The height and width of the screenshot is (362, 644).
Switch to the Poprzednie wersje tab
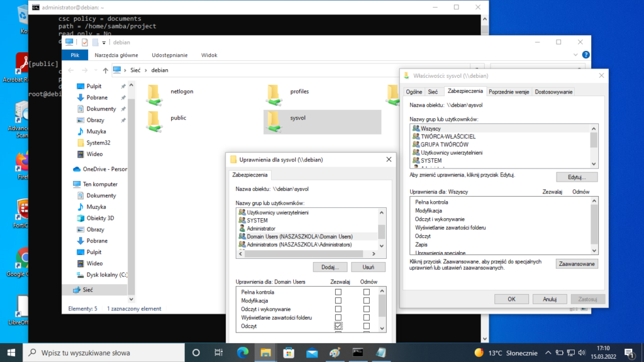click(509, 92)
